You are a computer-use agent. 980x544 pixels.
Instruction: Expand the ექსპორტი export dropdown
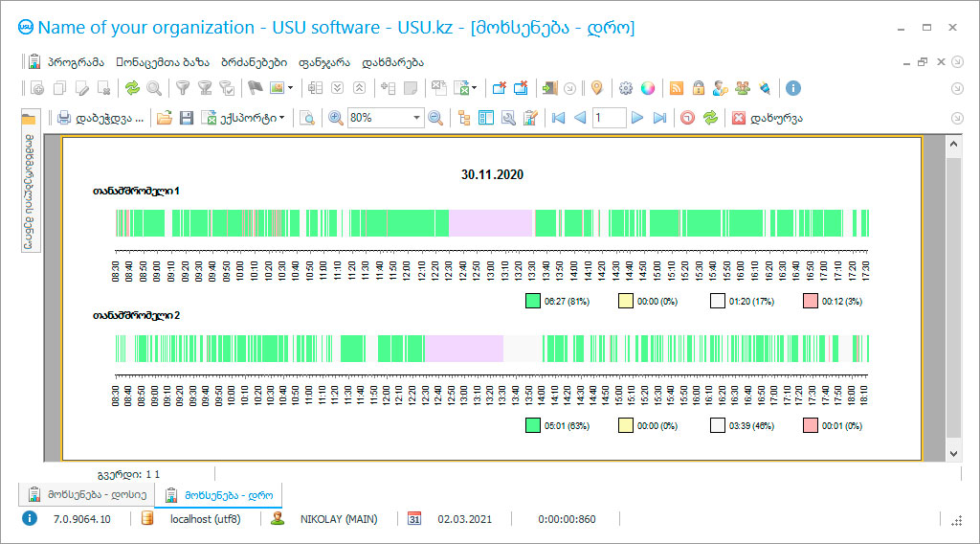tap(282, 118)
